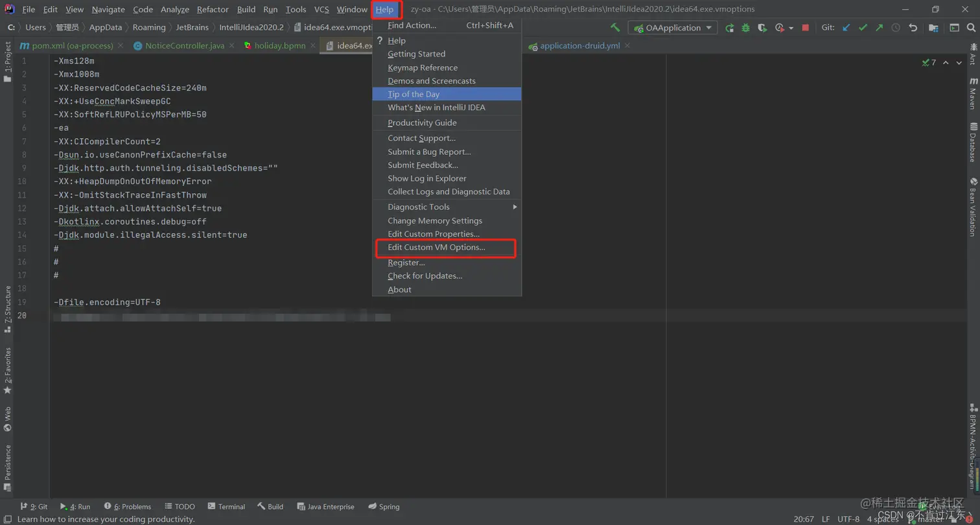The image size is (980, 525).
Task: Open the 1: Project tool window
Action: tap(7, 61)
